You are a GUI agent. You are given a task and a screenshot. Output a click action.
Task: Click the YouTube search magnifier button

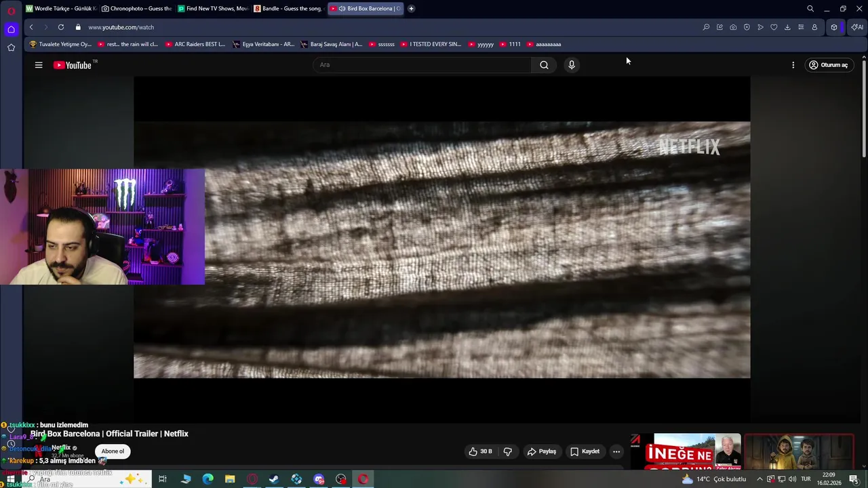(544, 65)
